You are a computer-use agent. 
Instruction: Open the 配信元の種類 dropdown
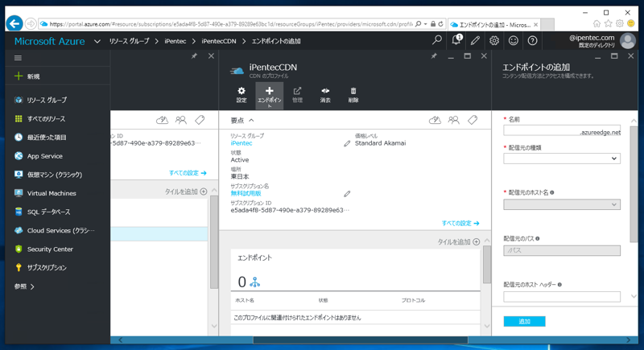(x=561, y=159)
